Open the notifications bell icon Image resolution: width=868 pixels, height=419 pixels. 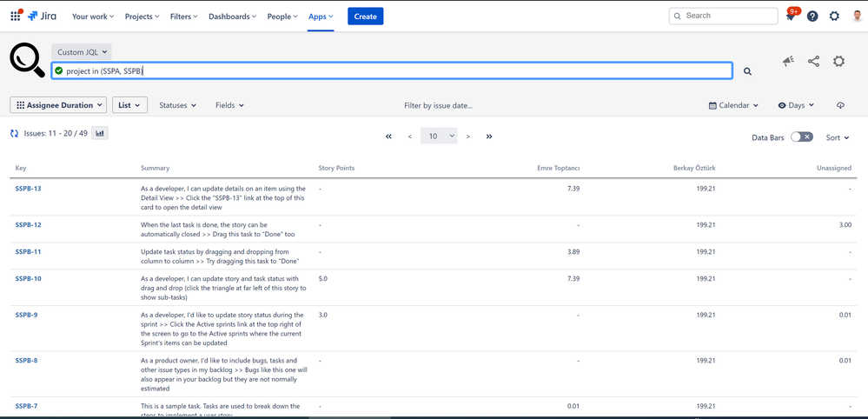coord(790,17)
